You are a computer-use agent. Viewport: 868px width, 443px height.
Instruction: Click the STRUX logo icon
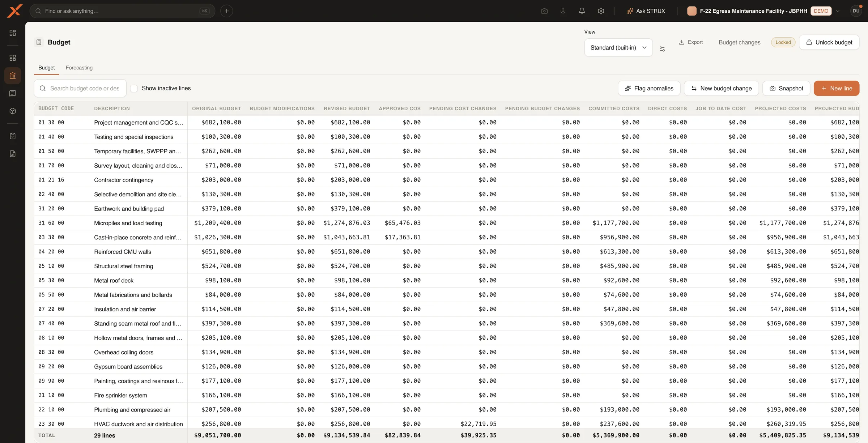coord(14,11)
